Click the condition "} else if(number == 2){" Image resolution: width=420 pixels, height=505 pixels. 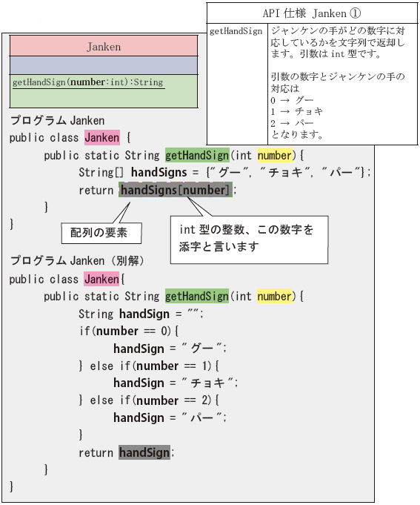149,400
